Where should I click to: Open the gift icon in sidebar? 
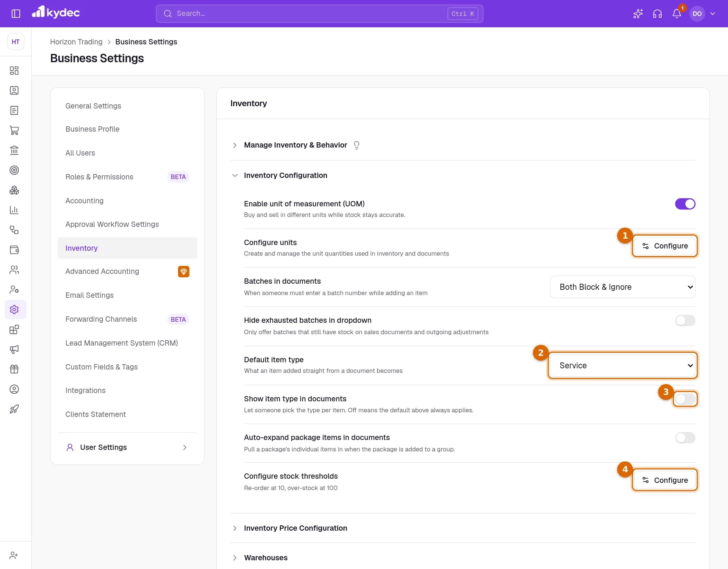pos(14,369)
